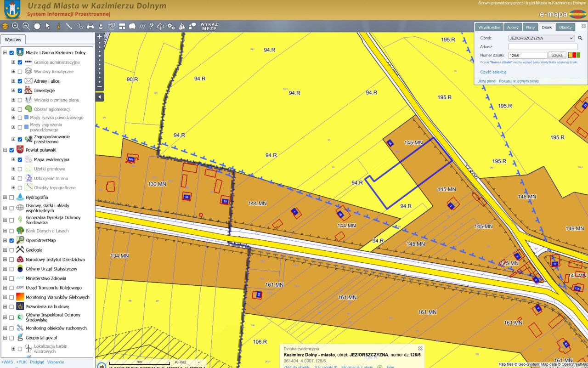
Task: Click the zoom out magnifier tool
Action: click(x=26, y=26)
